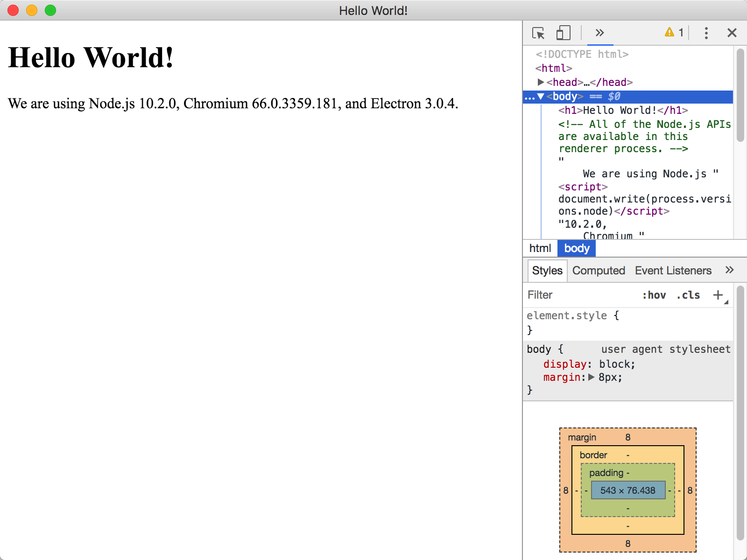This screenshot has height=560, width=747.
Task: Select body in the breadcrumb bar
Action: point(577,248)
